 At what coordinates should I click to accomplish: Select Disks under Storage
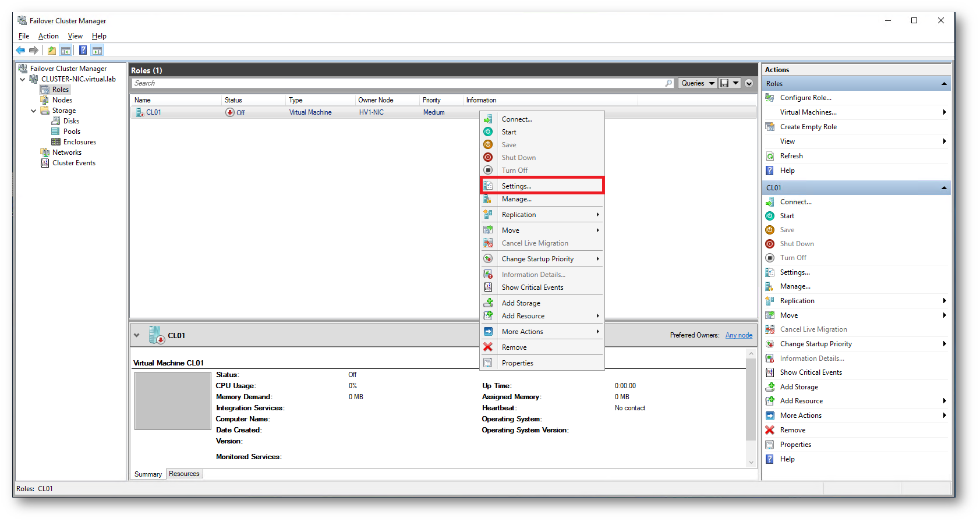coord(71,121)
